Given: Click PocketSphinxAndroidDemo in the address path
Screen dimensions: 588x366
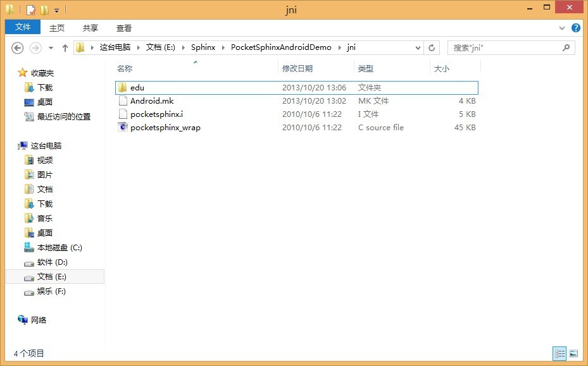Looking at the screenshot, I should click(281, 47).
